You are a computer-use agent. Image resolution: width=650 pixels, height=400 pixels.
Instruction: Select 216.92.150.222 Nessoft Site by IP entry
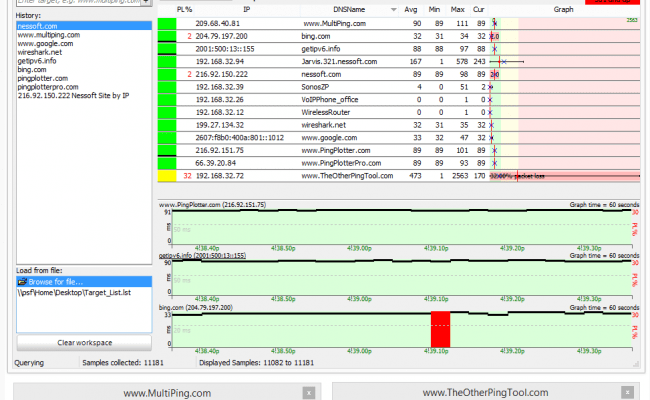[73, 96]
